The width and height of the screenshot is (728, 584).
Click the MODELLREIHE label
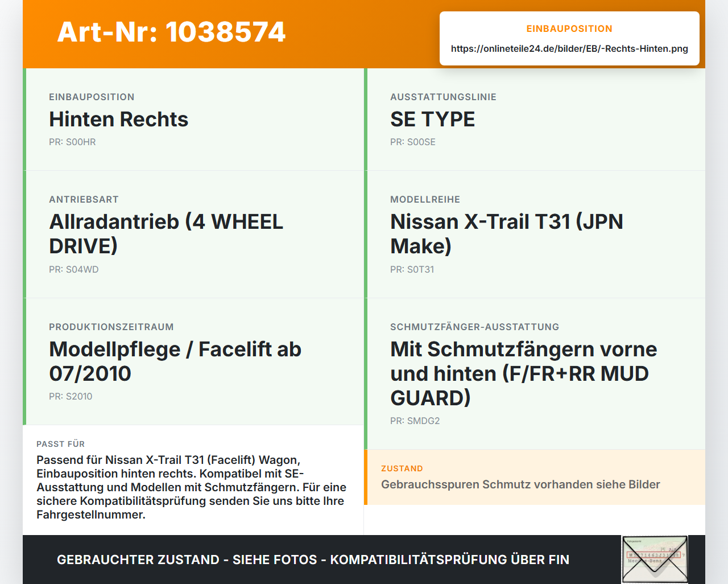coord(425,199)
